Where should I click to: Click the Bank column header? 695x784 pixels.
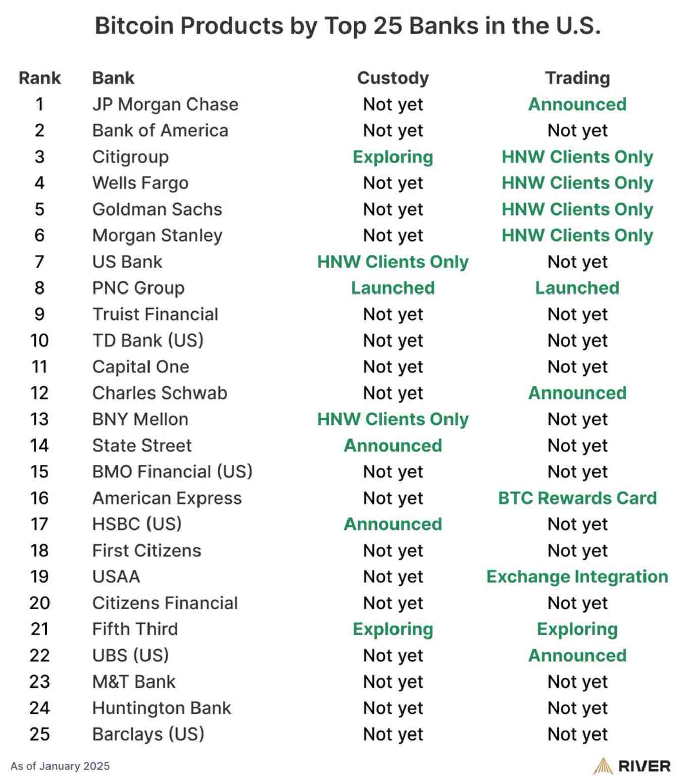point(113,78)
